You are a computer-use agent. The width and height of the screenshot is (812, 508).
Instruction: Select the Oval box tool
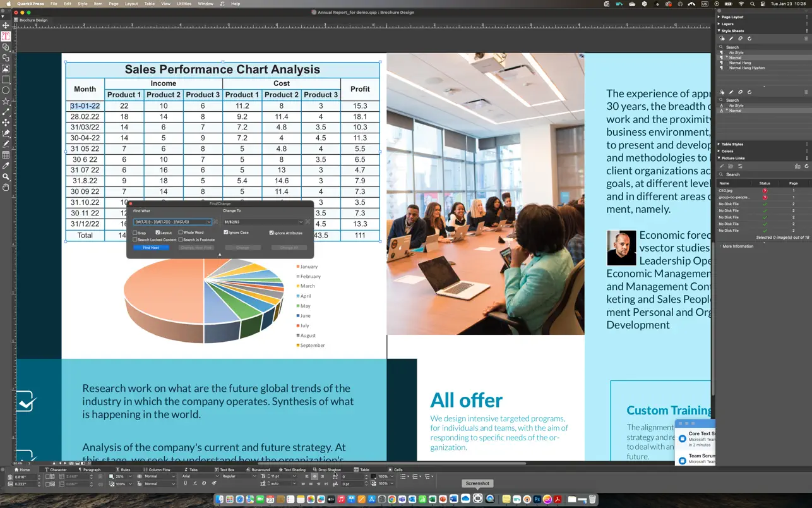(x=6, y=90)
